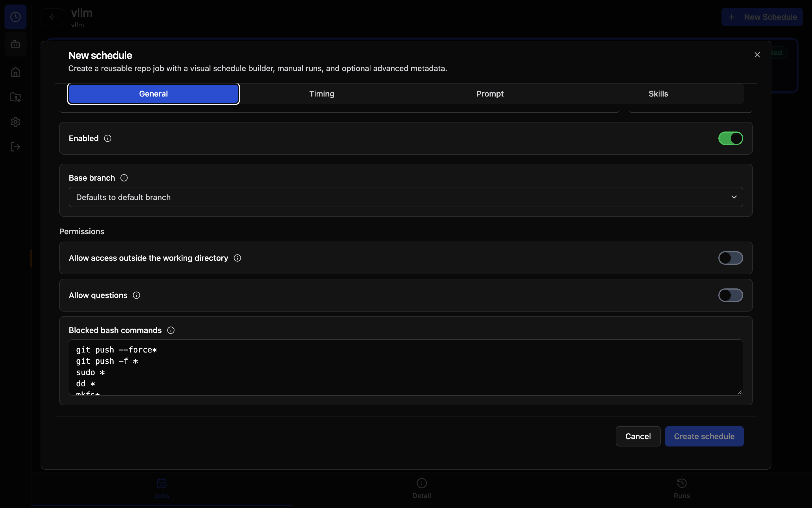Screen dimensions: 812x508
Task: Open the settings gear in the sidebar
Action: (x=16, y=122)
